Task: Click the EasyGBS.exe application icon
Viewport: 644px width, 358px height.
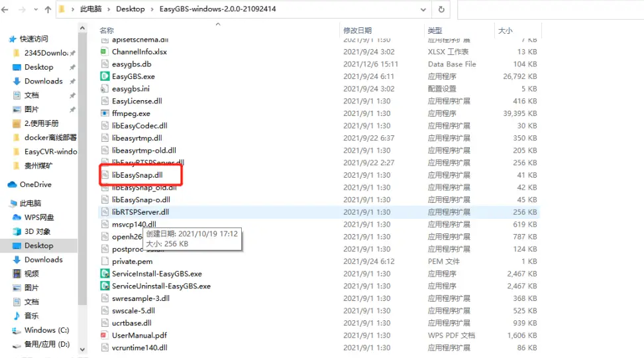Action: coord(105,76)
